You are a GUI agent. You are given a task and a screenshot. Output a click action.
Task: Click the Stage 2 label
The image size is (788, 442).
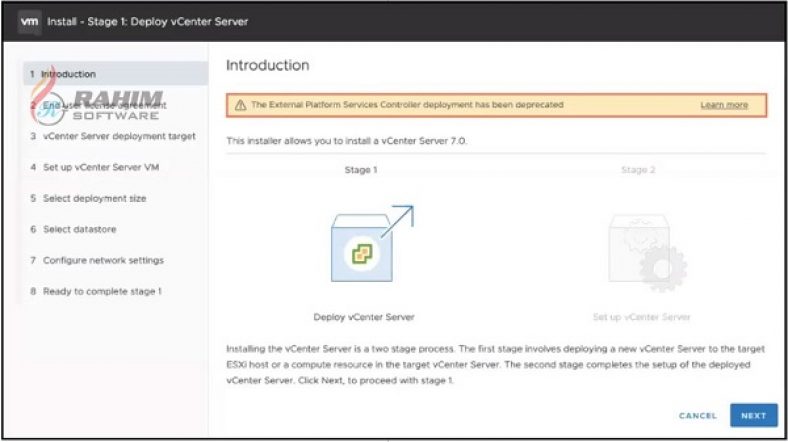click(x=638, y=170)
